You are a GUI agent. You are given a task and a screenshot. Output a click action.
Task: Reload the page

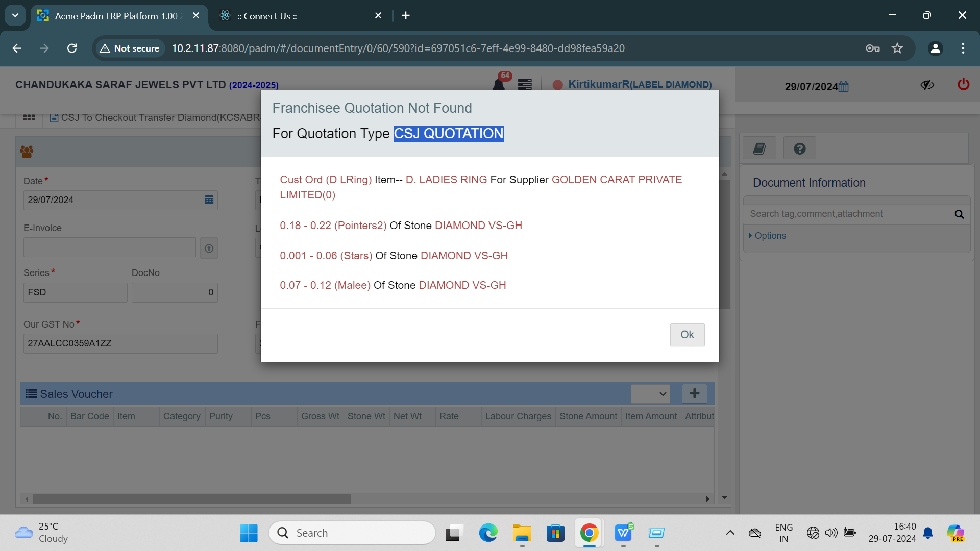point(72,48)
